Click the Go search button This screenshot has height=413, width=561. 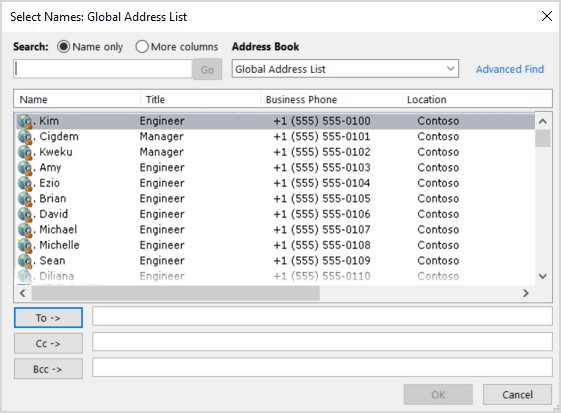(x=207, y=69)
